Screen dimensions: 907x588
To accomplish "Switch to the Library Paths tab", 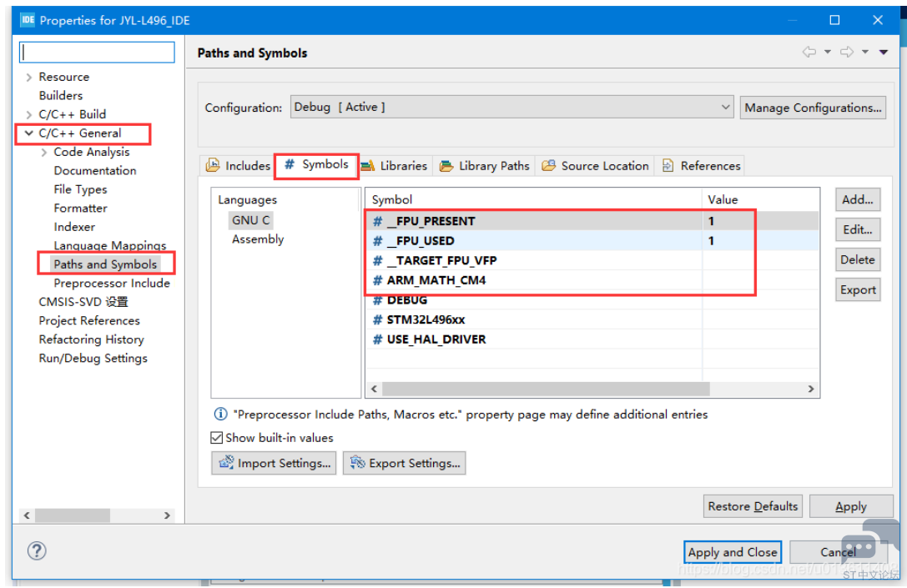I will tap(485, 166).
